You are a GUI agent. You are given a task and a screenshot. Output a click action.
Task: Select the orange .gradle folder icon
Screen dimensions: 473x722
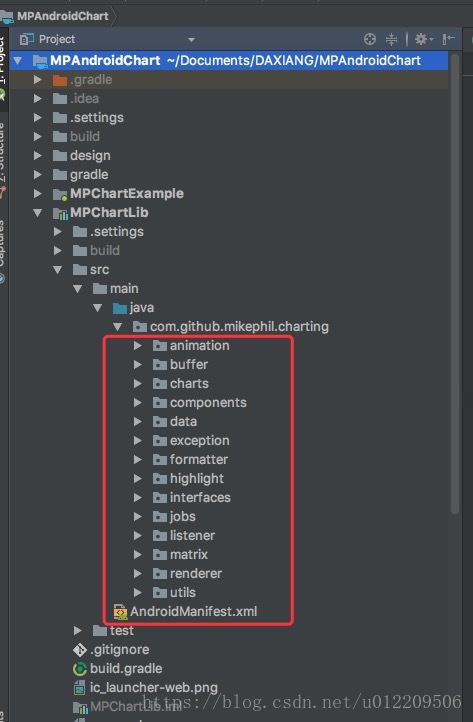(x=60, y=80)
